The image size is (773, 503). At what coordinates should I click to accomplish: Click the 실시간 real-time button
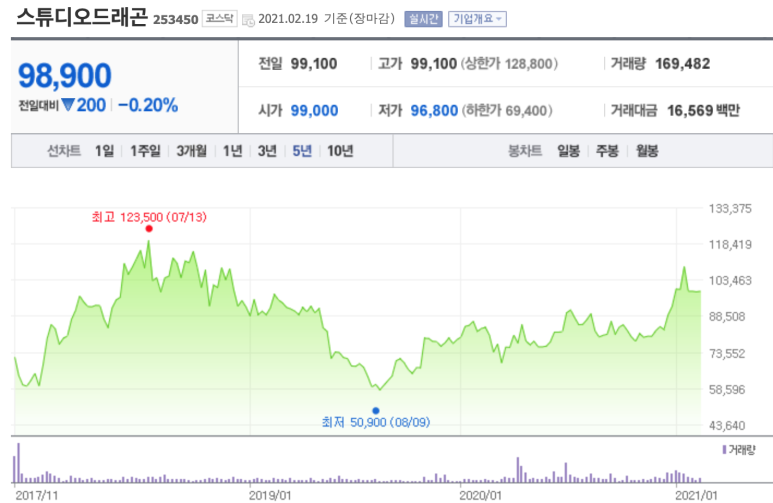coord(423,19)
